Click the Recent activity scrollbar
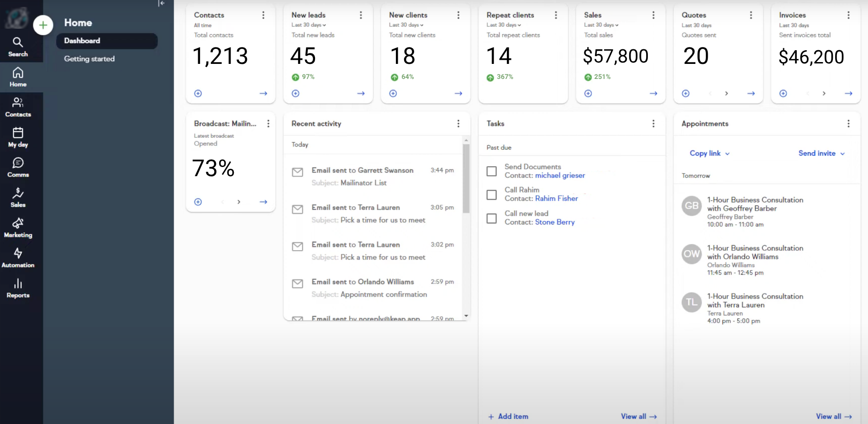Screen dimensions: 868x424 pos(466,178)
